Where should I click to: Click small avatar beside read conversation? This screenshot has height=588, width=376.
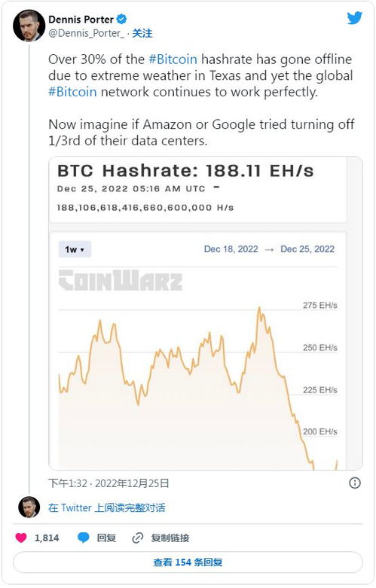click(29, 507)
